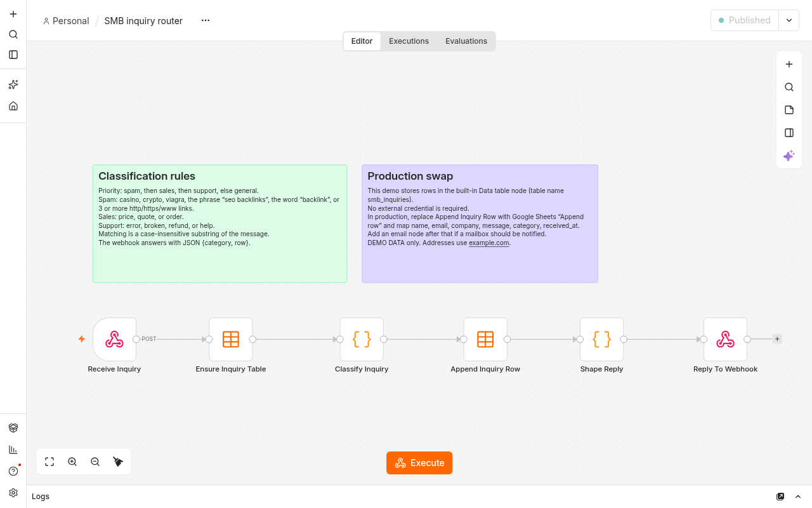
Task: Open the insights chart icon in sidebar
Action: tap(13, 450)
